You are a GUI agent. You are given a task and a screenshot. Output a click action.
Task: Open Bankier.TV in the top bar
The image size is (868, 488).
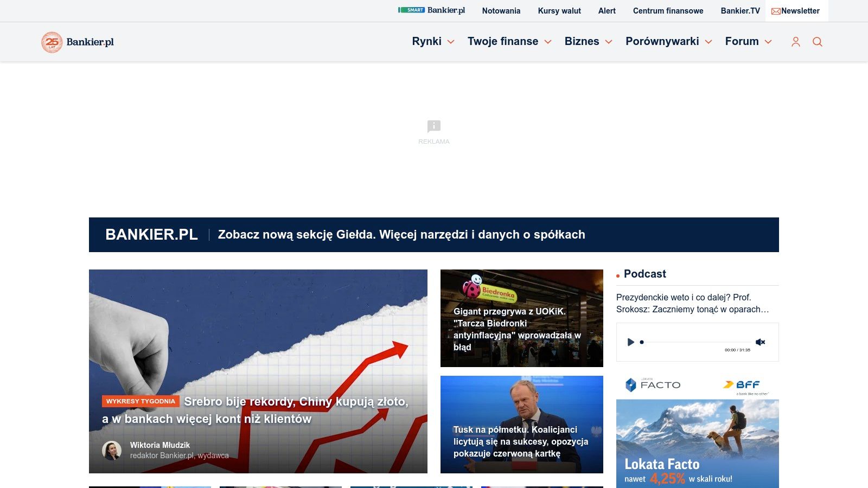tap(740, 11)
